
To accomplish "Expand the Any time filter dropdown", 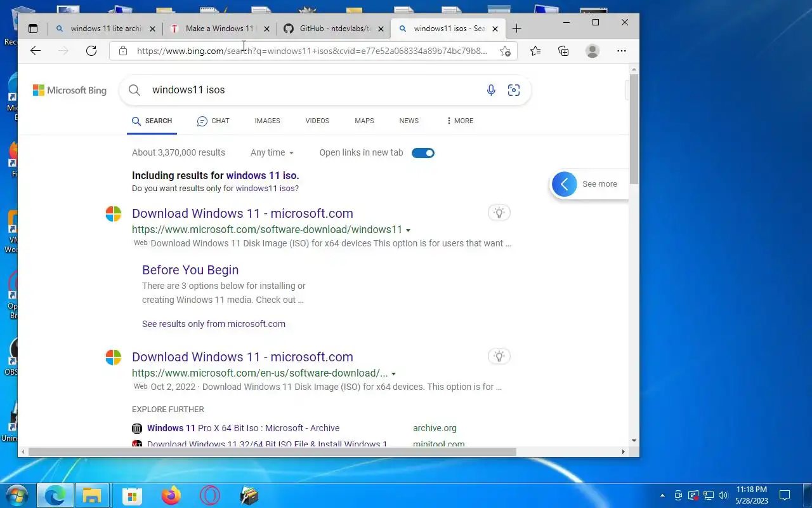I will click(272, 152).
